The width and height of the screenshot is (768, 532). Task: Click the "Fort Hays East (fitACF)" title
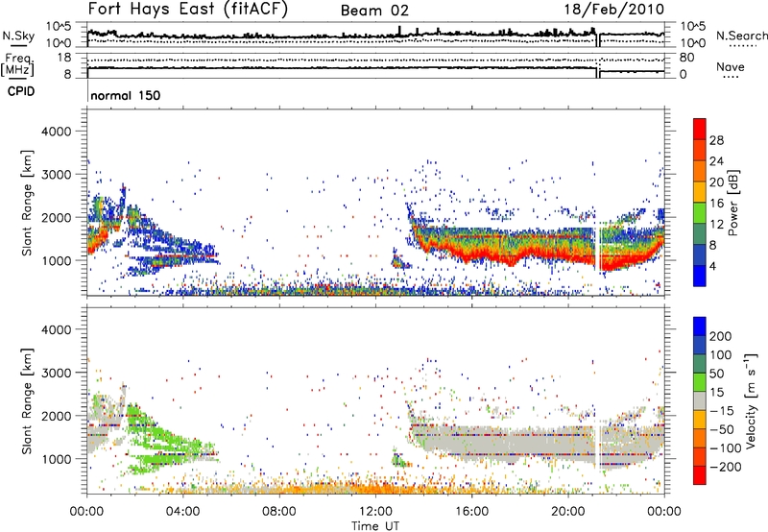187,10
